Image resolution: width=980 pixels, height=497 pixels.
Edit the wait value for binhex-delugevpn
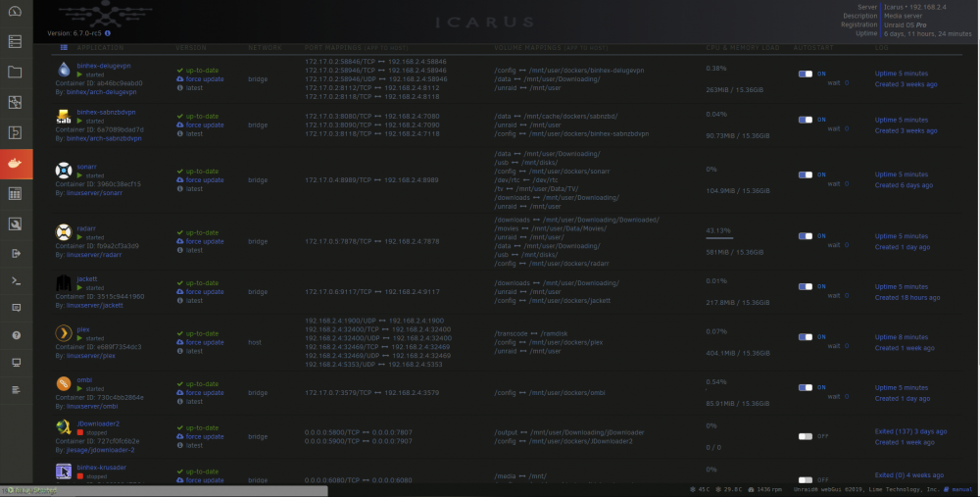(847, 82)
